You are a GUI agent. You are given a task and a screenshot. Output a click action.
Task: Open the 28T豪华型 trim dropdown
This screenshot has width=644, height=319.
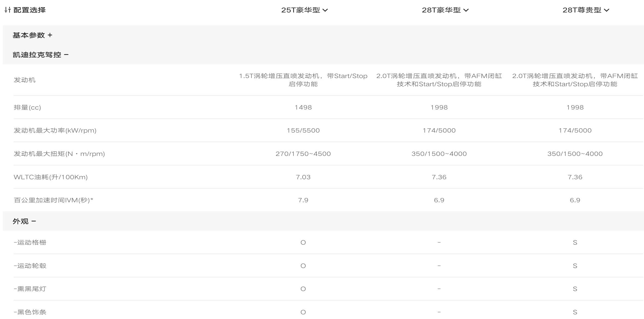(445, 10)
